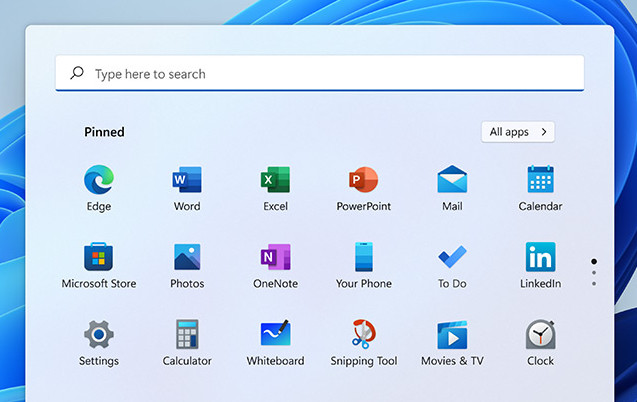Launch Word from pinned apps
The image size is (637, 402).
tap(187, 179)
